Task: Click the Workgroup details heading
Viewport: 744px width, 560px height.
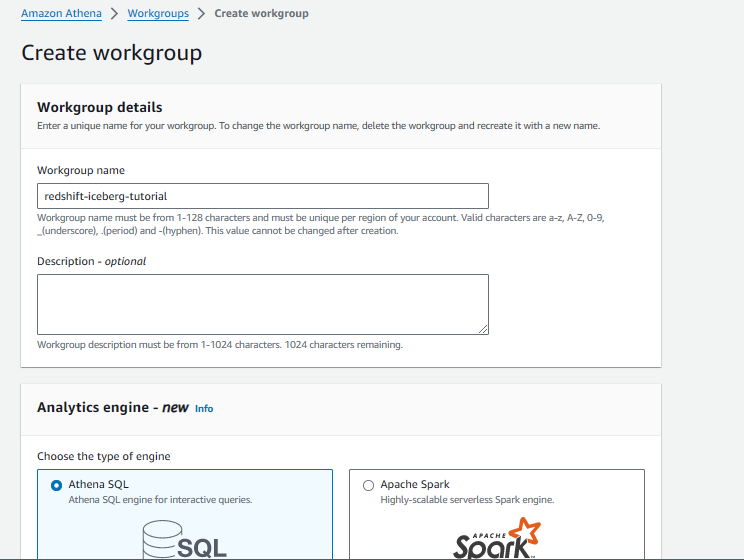Action: [x=100, y=107]
